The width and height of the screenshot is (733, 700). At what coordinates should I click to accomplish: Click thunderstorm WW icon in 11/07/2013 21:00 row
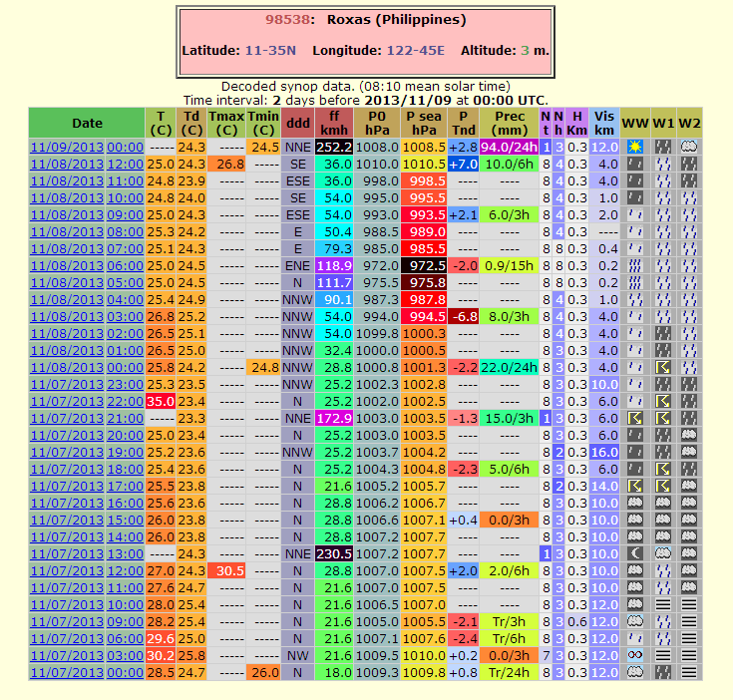tap(634, 418)
